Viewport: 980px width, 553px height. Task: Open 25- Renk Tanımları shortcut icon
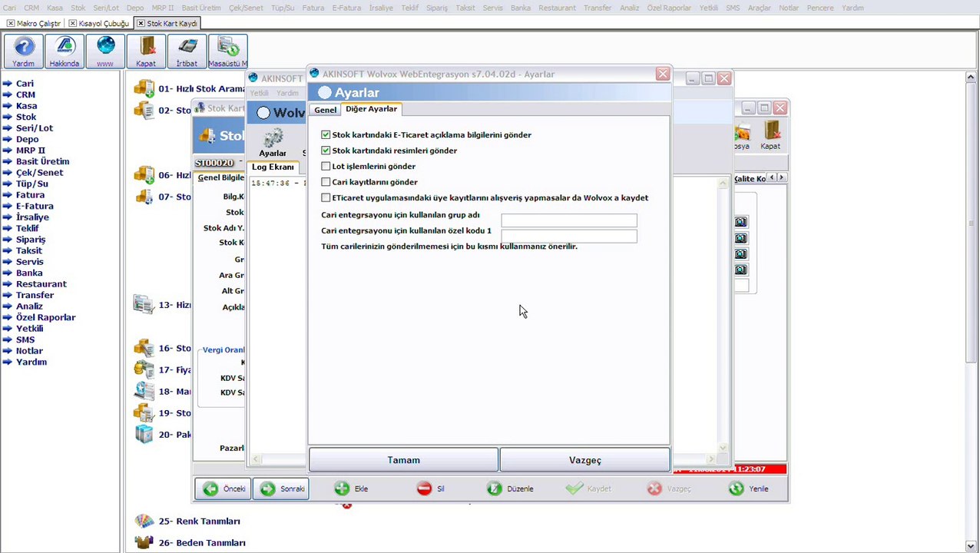(x=144, y=521)
